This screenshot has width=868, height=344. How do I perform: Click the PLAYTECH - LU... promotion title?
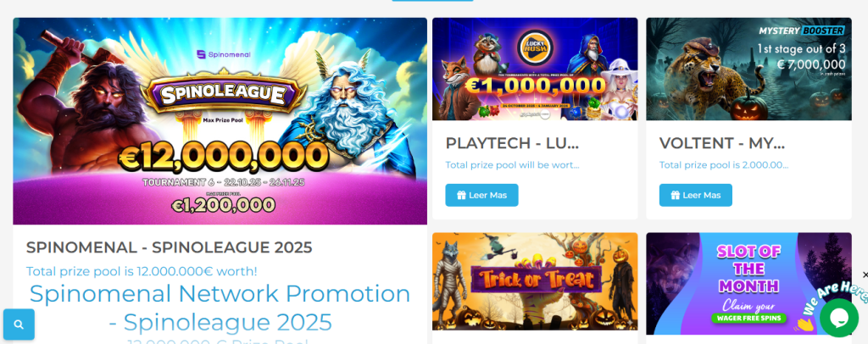click(512, 143)
